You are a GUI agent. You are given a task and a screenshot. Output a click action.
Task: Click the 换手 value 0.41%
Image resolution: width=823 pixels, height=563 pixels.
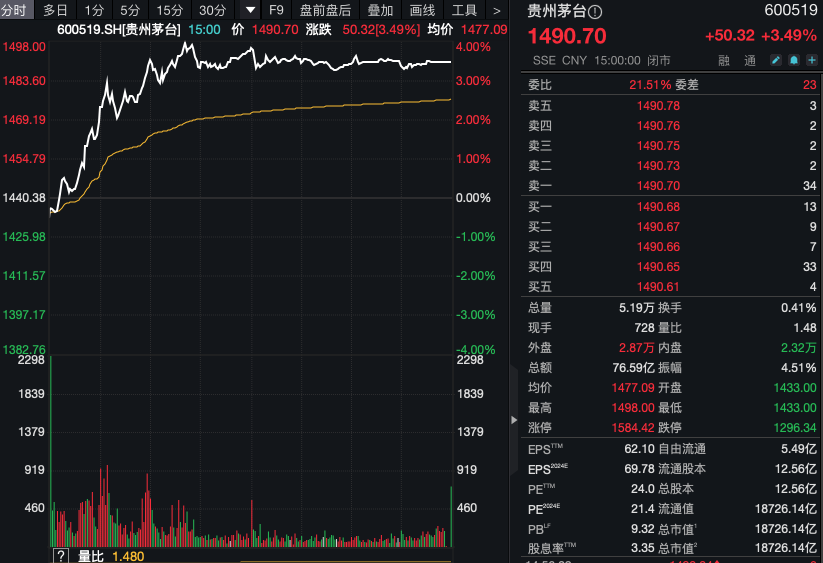pos(798,307)
